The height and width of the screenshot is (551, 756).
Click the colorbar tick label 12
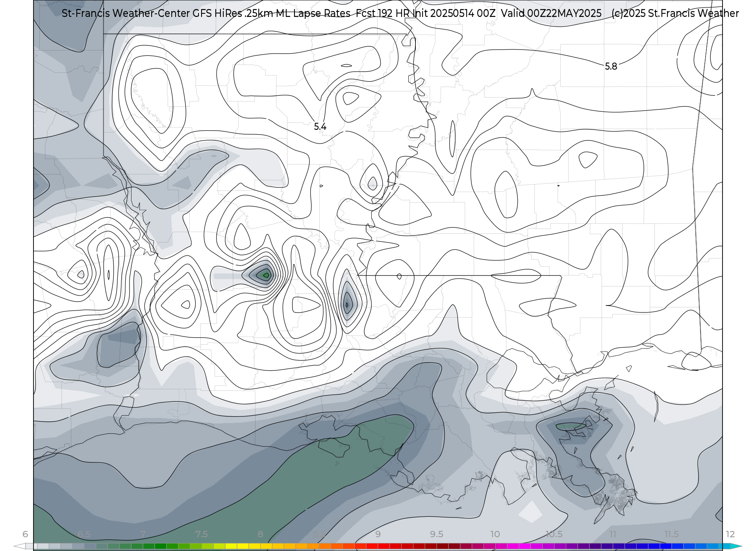(x=730, y=534)
